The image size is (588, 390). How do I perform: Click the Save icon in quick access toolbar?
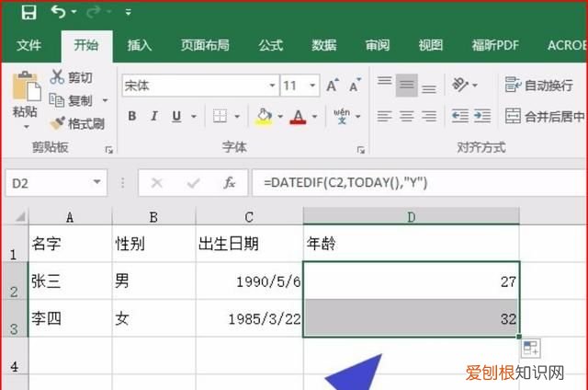[28, 12]
